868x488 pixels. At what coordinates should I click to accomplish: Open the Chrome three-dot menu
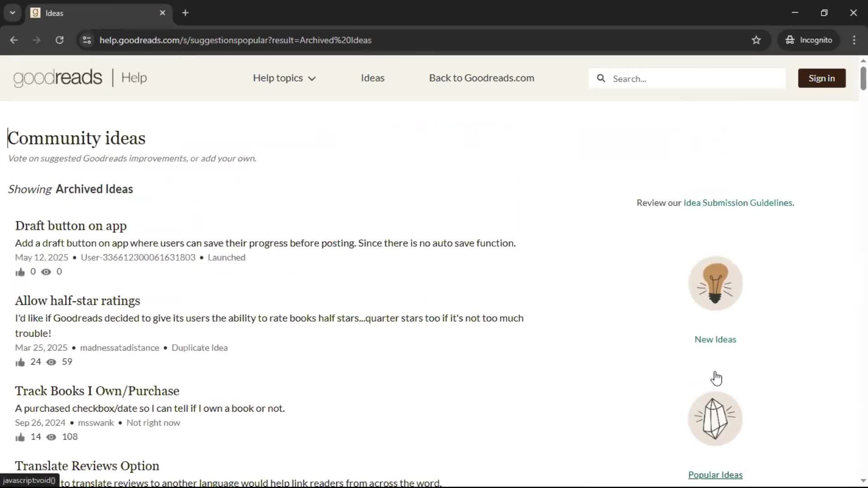point(854,40)
